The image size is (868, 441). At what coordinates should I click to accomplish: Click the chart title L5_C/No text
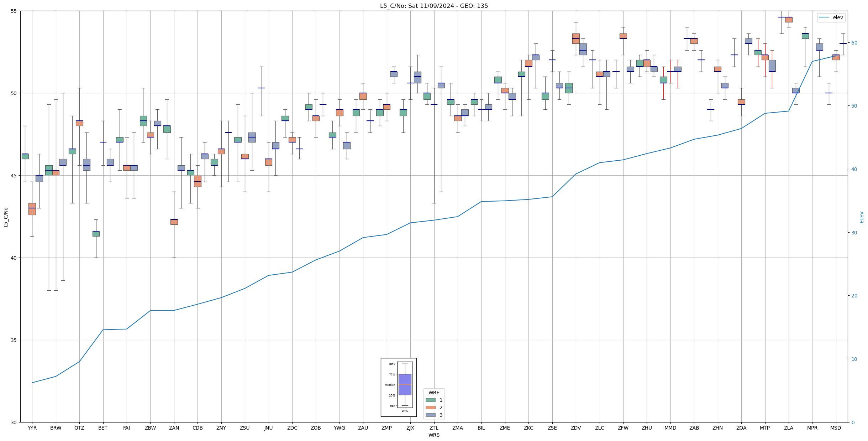434,6
